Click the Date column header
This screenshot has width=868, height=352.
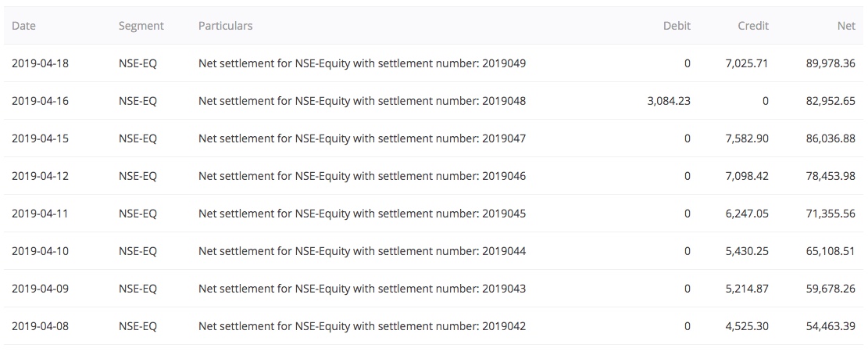point(23,26)
